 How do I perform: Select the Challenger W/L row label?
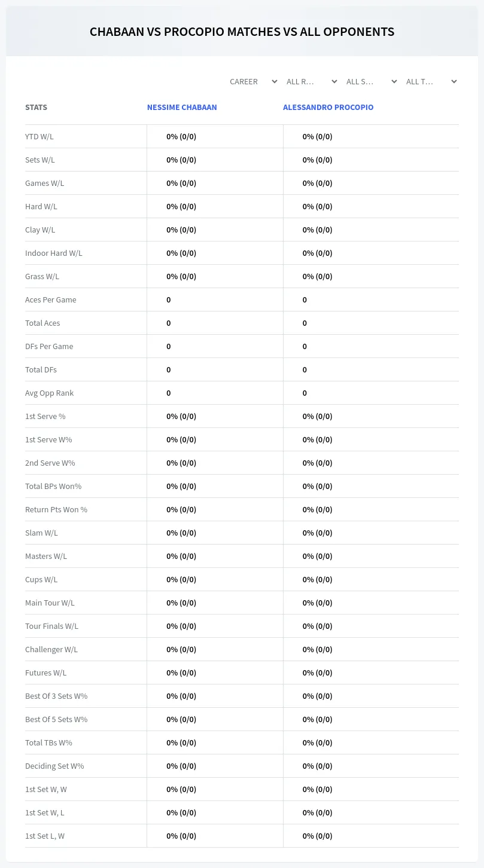[51, 649]
